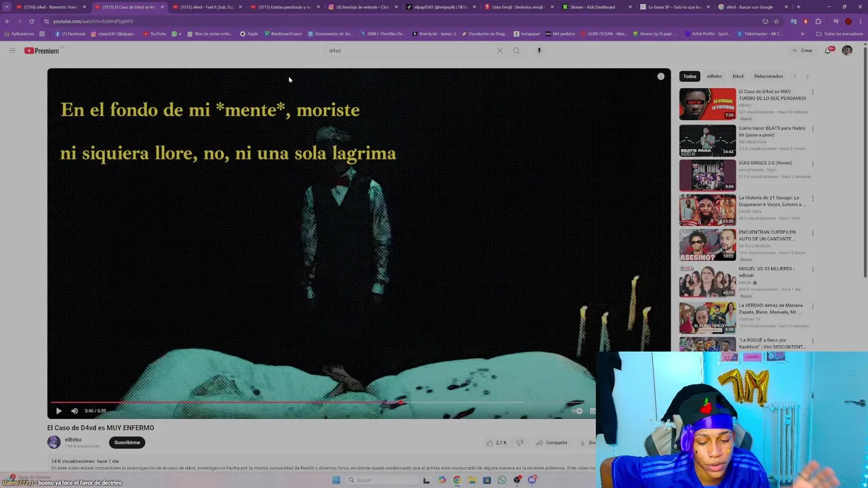Screen dimensions: 868x488
Task: Open the YouTube hamburger guide menu
Action: [x=12, y=51]
